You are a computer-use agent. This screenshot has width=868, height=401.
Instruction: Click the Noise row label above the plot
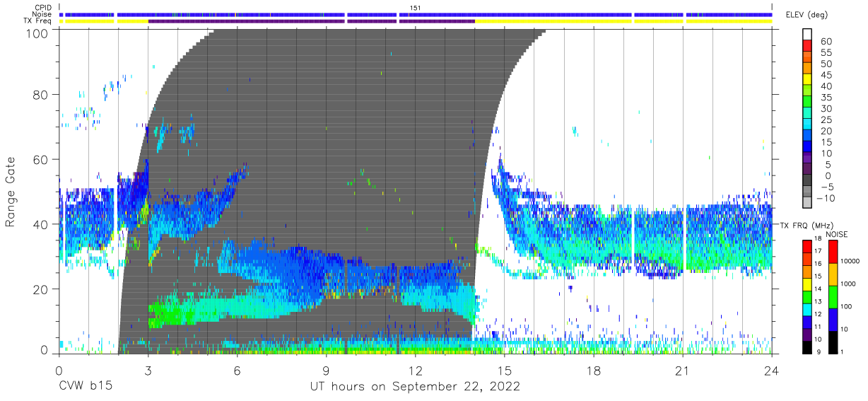pyautogui.click(x=43, y=14)
